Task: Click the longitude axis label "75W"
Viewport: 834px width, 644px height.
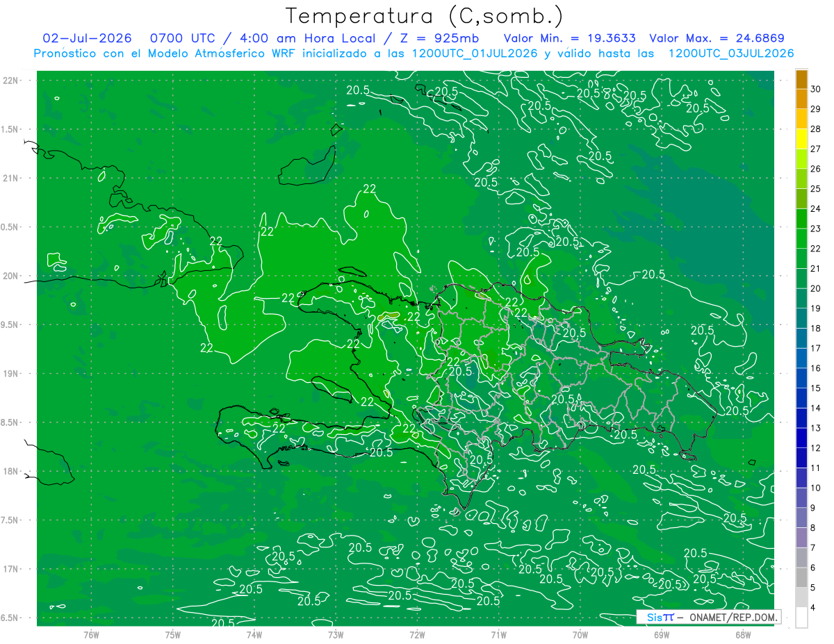Action: (172, 634)
